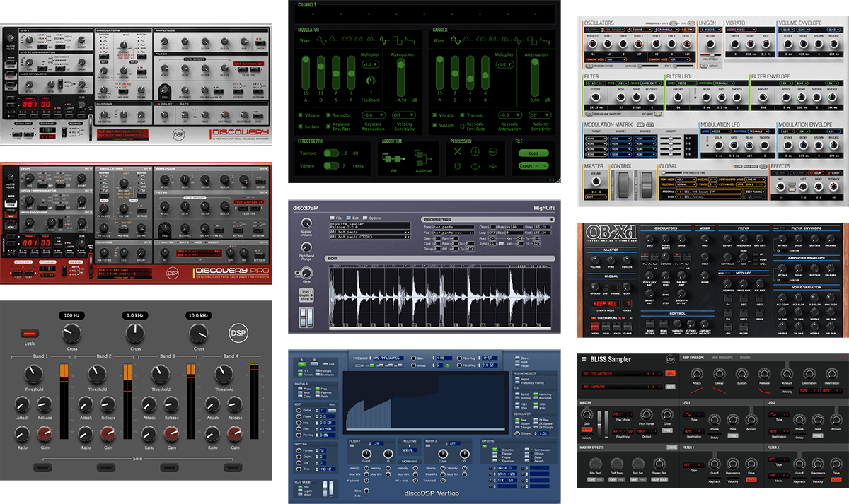Click the Load button in the File panel

coord(534,153)
